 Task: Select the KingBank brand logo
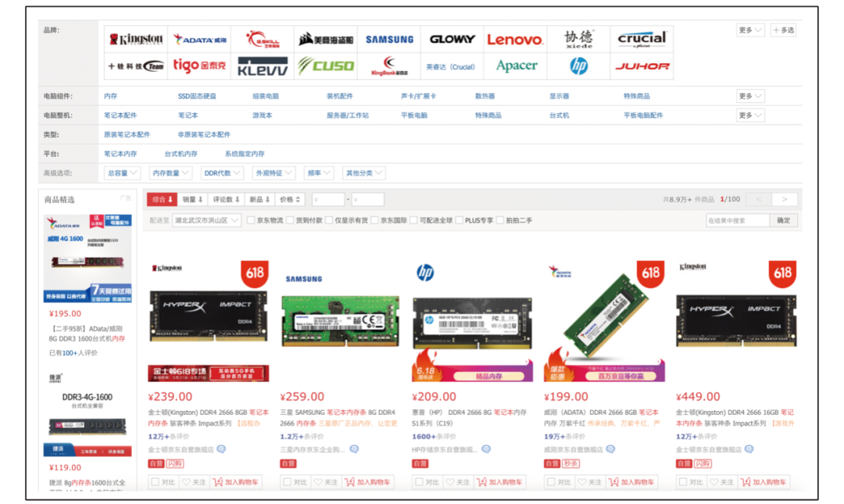(x=389, y=66)
